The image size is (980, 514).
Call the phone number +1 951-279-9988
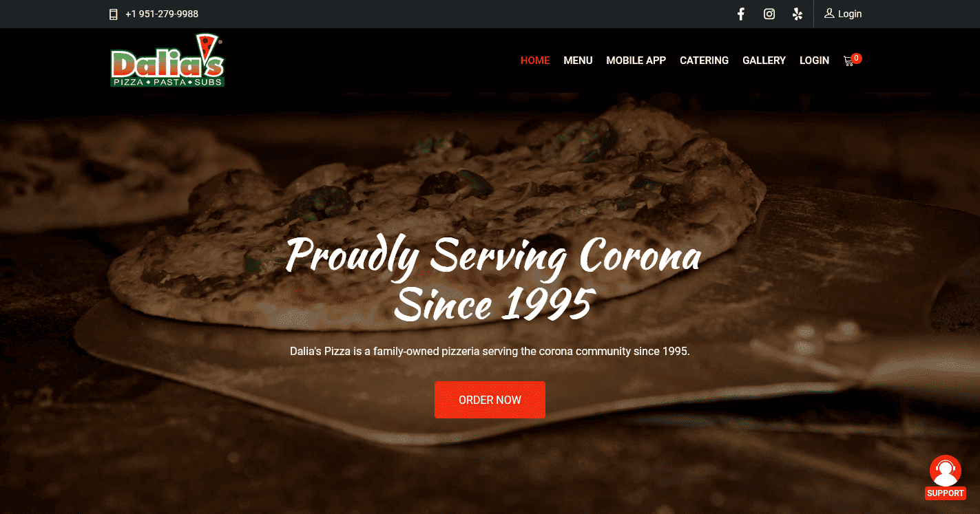(162, 14)
